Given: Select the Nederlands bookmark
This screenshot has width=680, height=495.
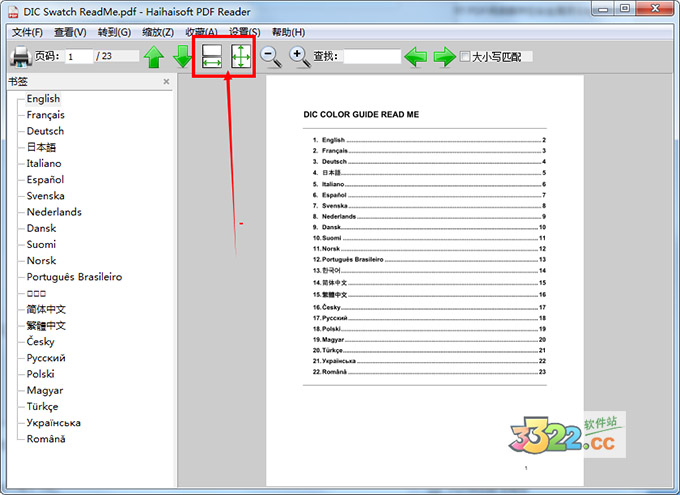Looking at the screenshot, I should click(54, 212).
